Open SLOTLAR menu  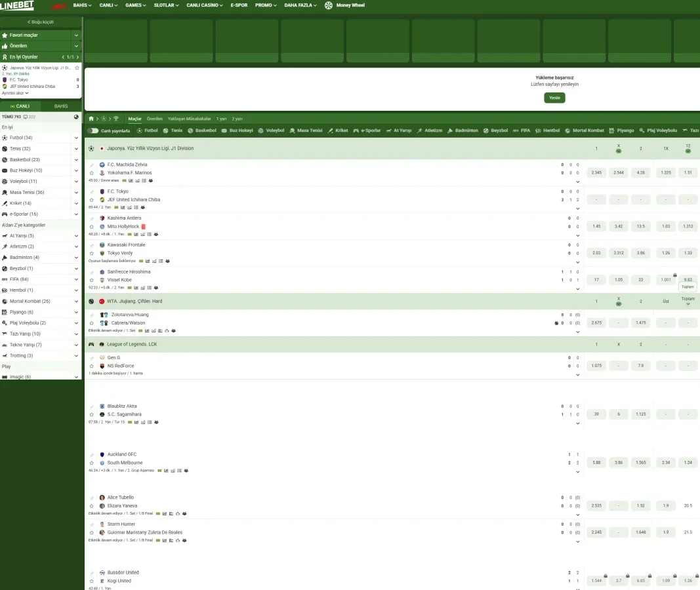point(166,5)
